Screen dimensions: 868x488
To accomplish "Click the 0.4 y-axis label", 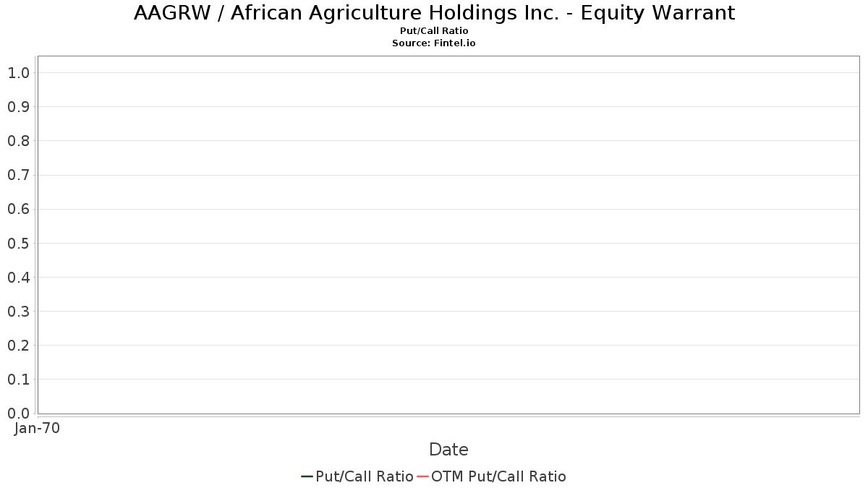I will click(x=18, y=277).
